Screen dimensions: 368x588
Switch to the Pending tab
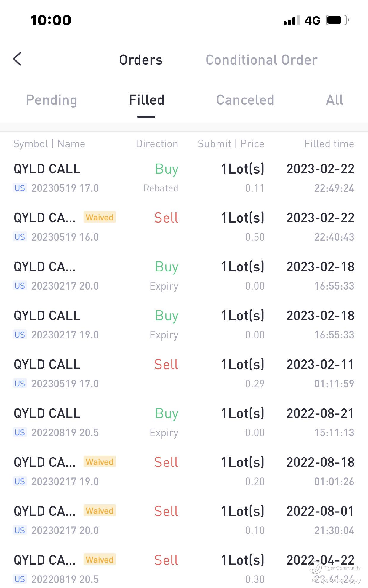coord(52,100)
